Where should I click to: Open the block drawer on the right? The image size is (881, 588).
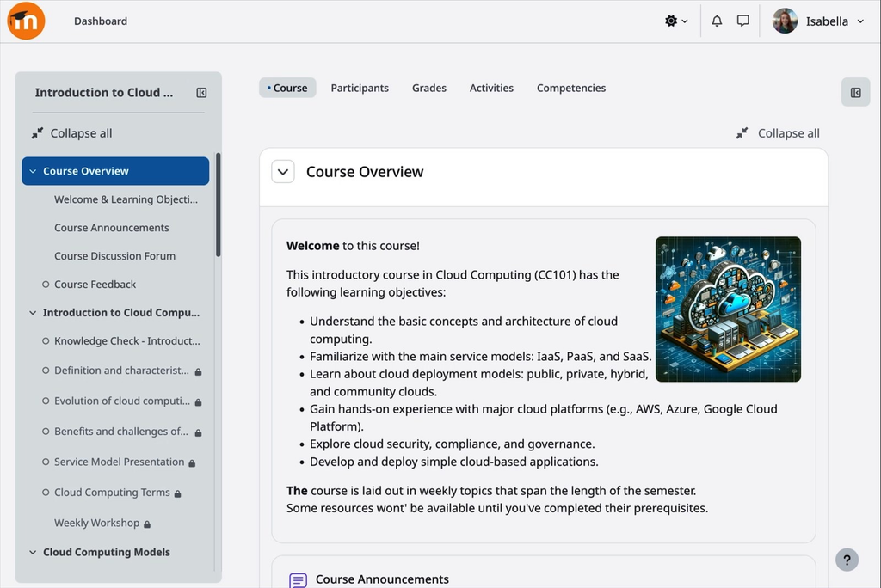click(856, 92)
